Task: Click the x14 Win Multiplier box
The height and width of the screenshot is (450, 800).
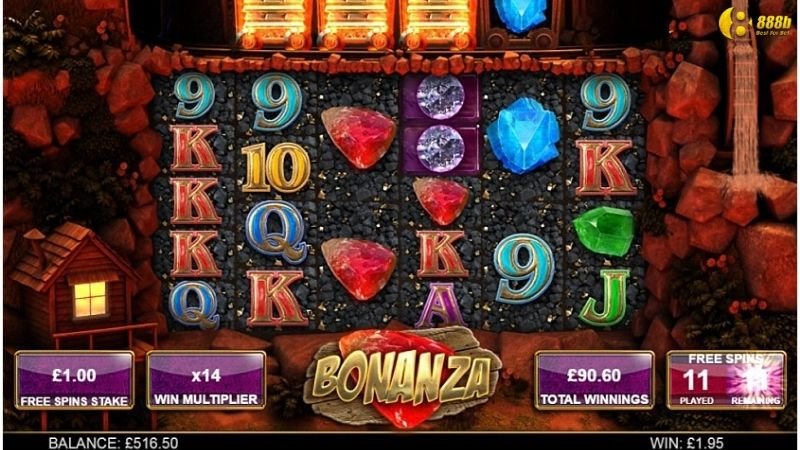Action: [x=206, y=381]
